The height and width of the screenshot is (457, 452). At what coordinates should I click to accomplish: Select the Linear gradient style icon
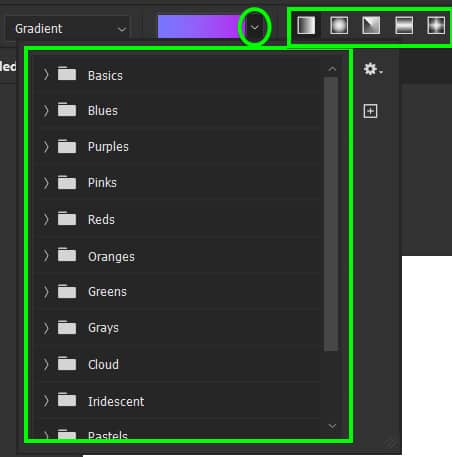(306, 25)
